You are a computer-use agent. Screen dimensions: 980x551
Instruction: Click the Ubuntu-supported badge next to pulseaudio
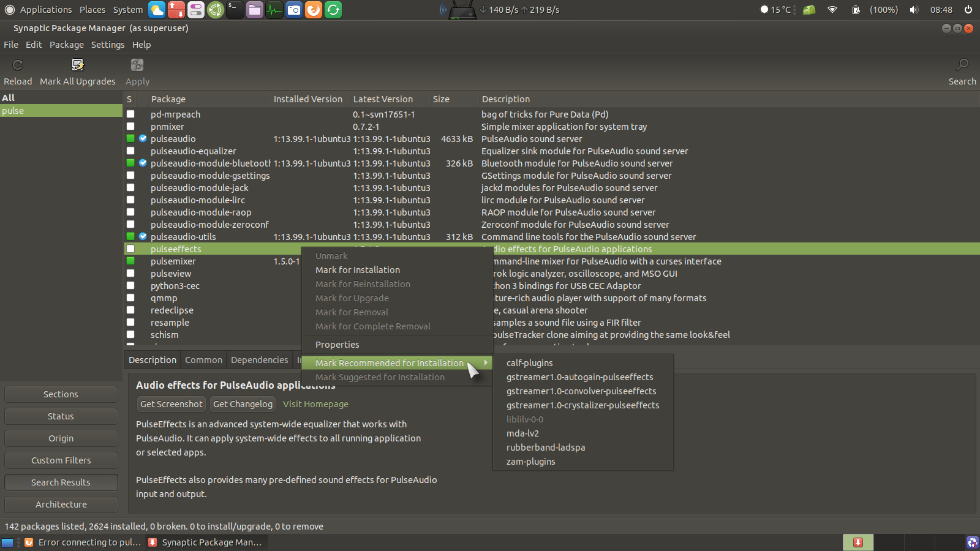[143, 138]
